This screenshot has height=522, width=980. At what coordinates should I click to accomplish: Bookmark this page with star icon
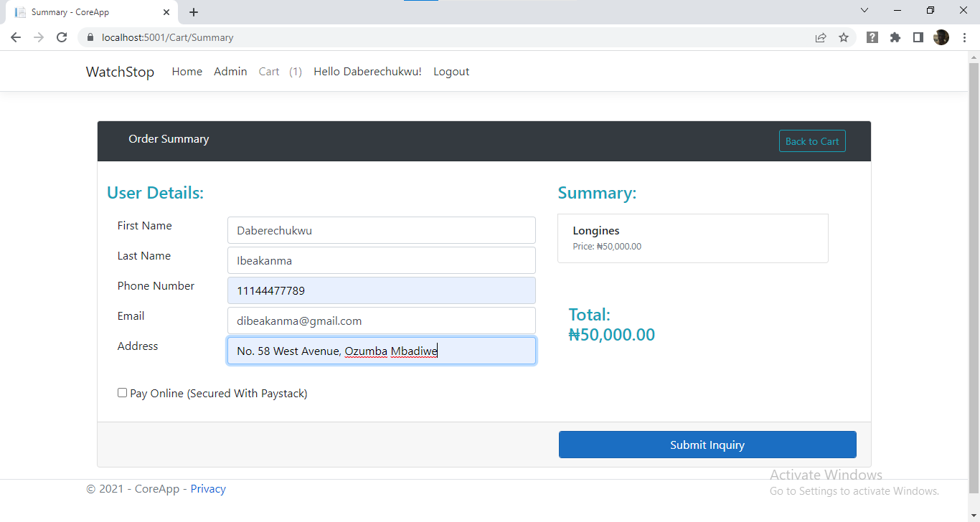[x=844, y=37]
